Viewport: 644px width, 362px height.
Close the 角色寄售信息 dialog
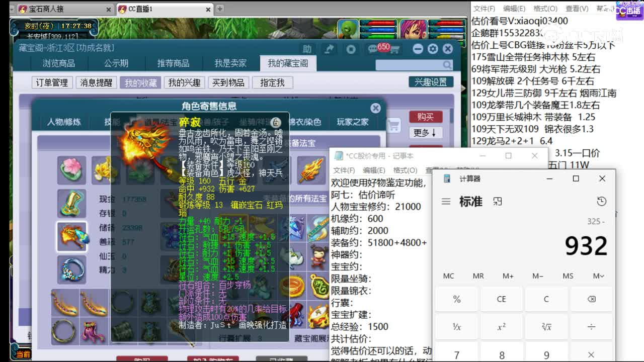375,108
